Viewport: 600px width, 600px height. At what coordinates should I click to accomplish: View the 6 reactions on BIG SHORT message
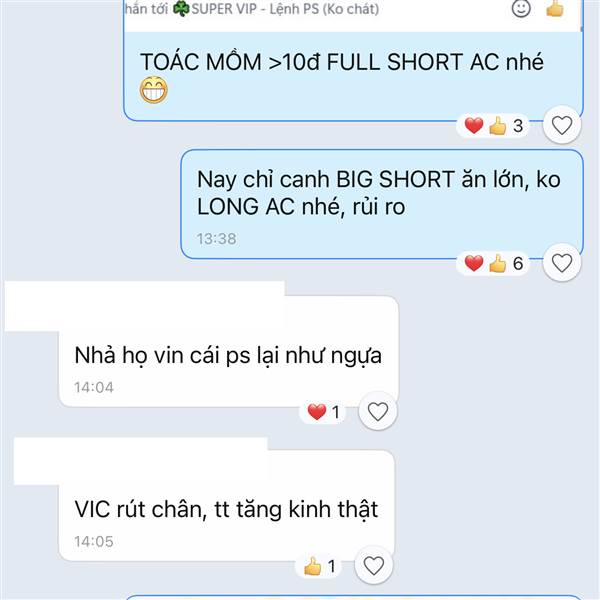click(x=493, y=263)
